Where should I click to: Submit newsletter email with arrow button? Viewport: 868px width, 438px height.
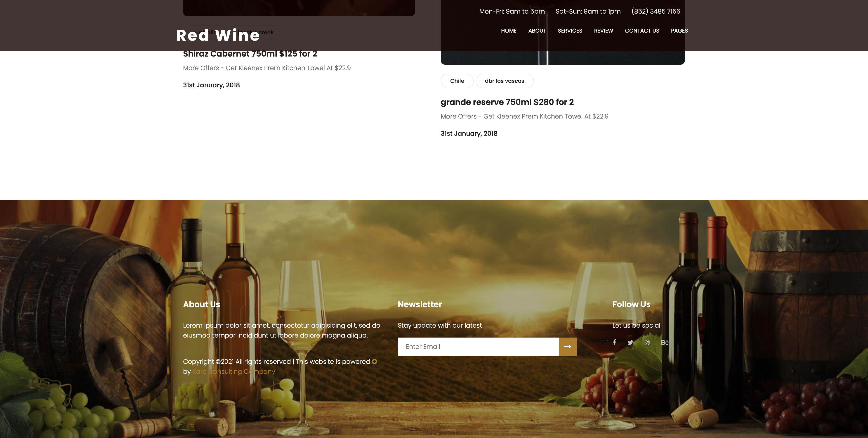[568, 347]
